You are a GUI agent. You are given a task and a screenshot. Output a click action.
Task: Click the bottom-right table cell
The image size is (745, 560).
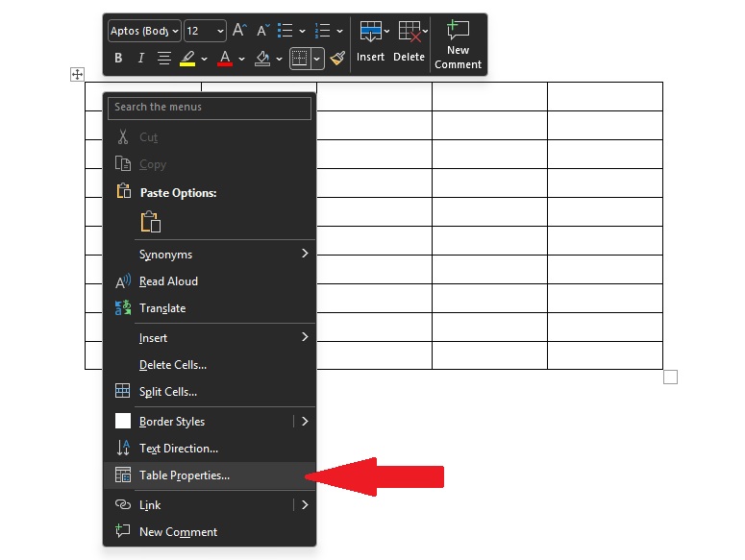[x=605, y=355]
